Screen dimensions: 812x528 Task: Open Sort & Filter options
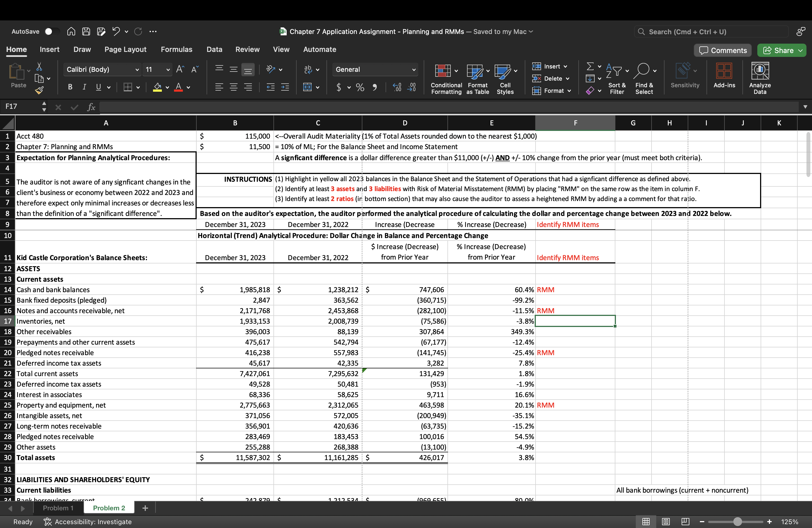(x=617, y=78)
